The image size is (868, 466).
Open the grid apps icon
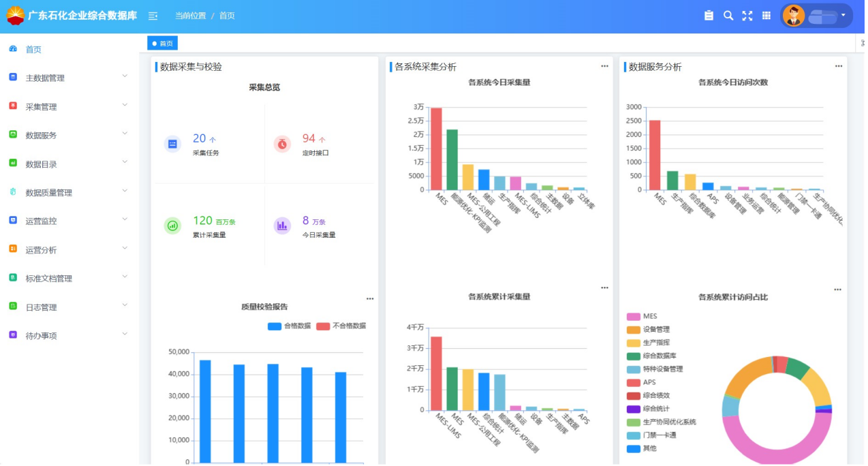click(766, 16)
